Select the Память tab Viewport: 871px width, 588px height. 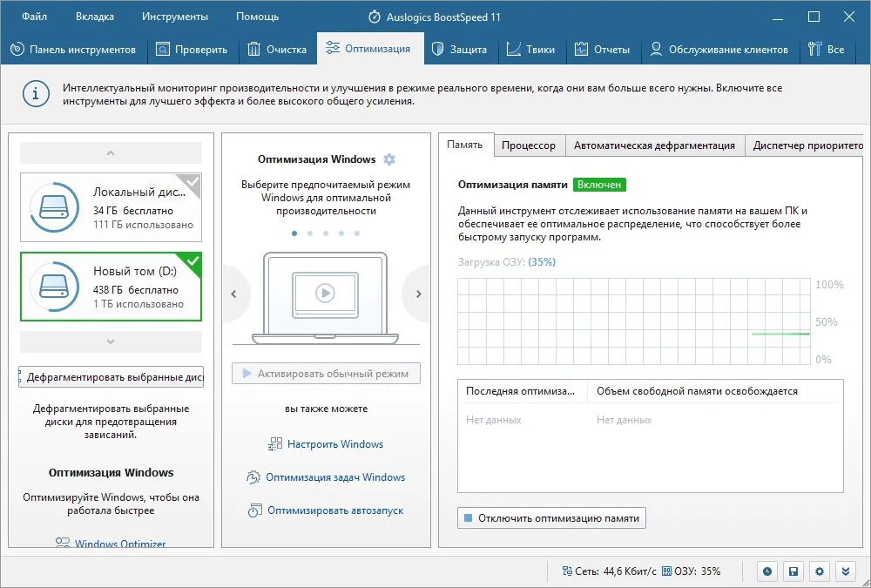point(465,145)
